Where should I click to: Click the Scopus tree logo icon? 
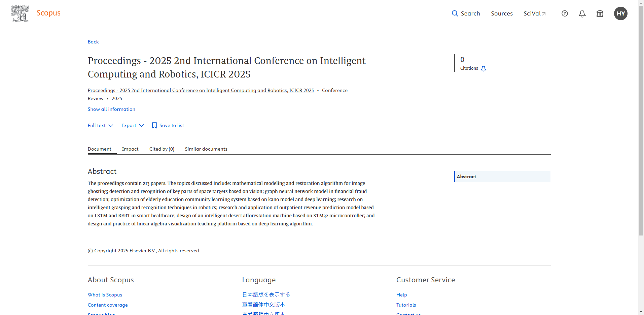click(x=20, y=13)
